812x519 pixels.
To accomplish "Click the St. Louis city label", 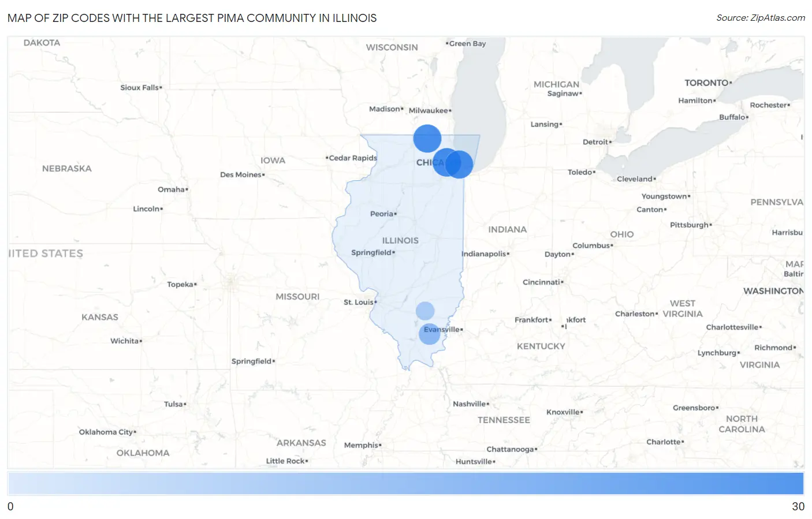I will point(359,302).
